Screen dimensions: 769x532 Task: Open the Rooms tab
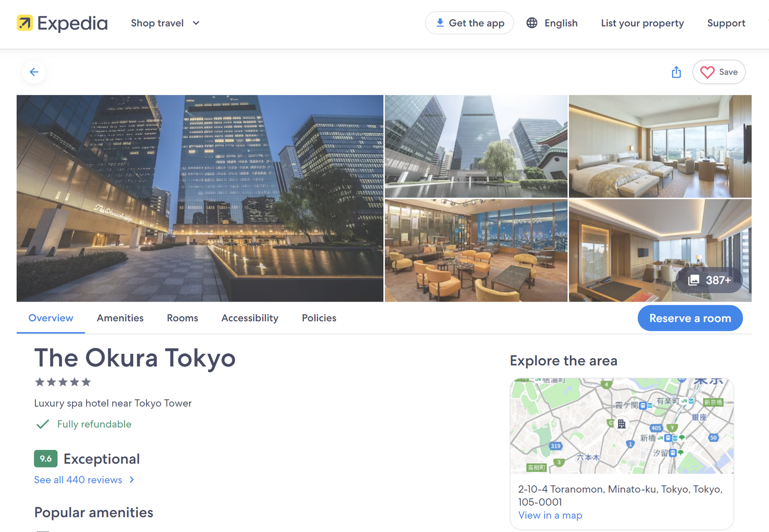coord(182,318)
